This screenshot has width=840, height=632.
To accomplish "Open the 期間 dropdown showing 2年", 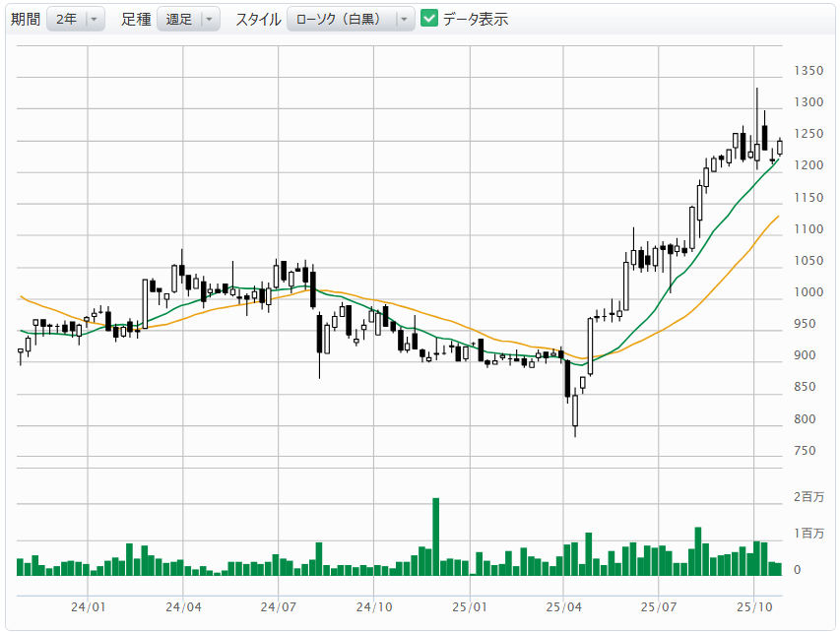I will click(76, 20).
